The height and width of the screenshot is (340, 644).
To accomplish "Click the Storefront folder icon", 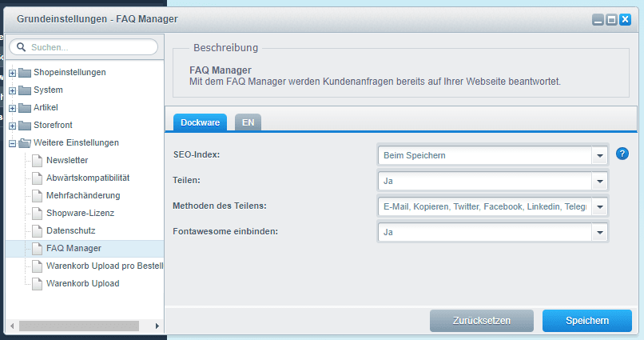I will (24, 126).
